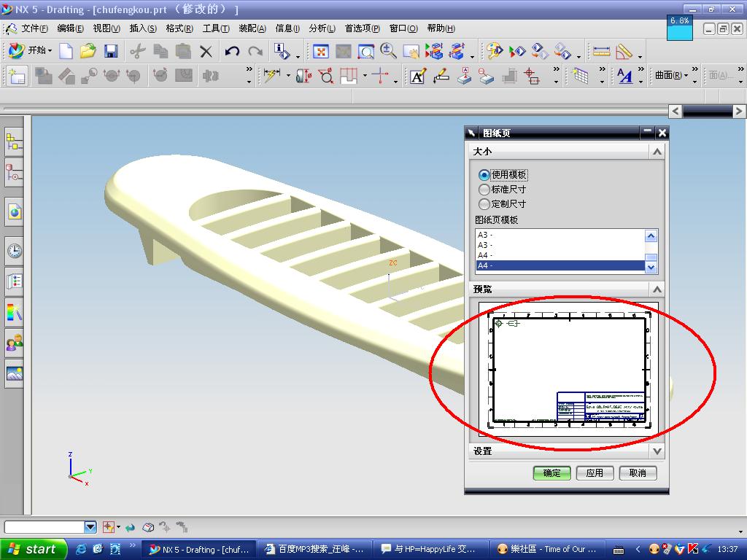Screen dimensions: 747x560
Task: Click the Zoom in/out magnifier icon
Action: [388, 51]
